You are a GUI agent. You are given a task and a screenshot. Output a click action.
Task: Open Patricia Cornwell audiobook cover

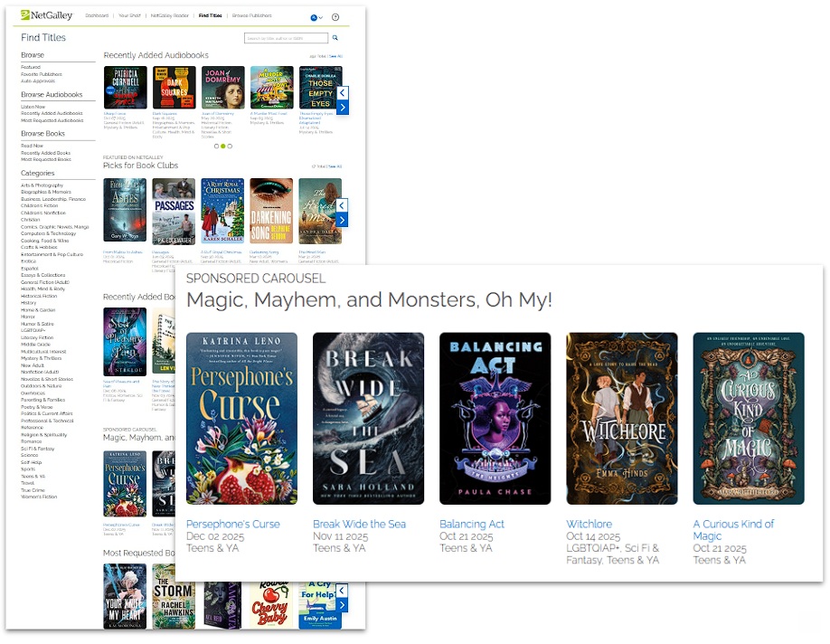point(126,88)
